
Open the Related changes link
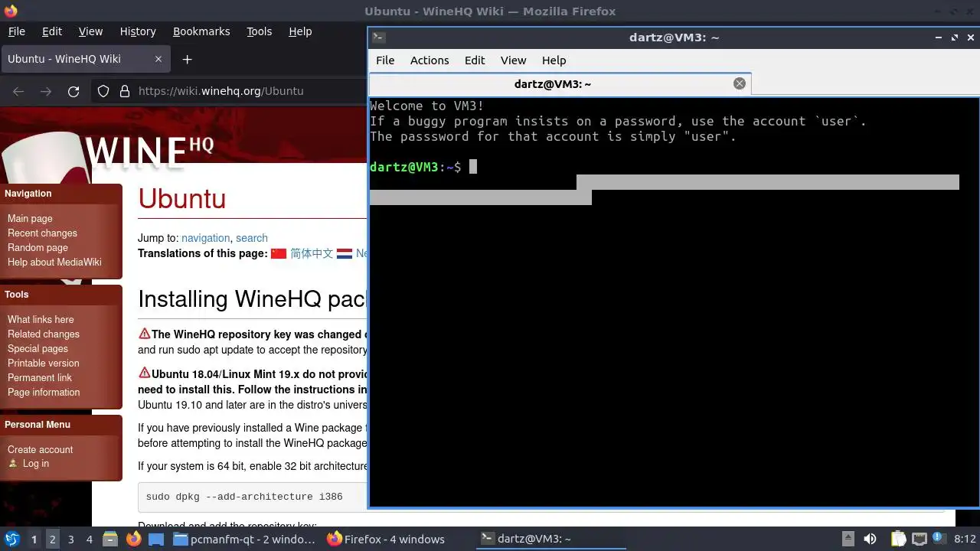pyautogui.click(x=44, y=334)
